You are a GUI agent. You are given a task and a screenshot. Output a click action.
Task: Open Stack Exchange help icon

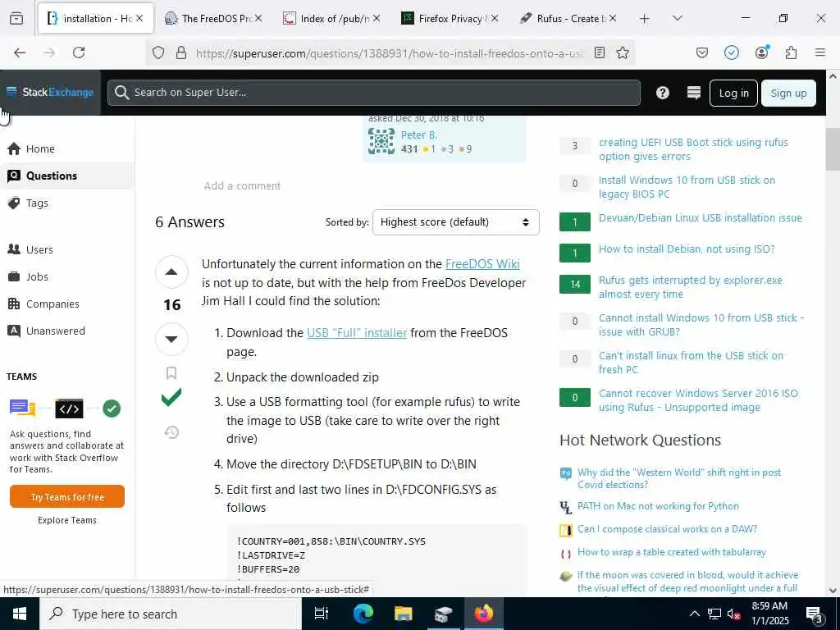point(663,93)
